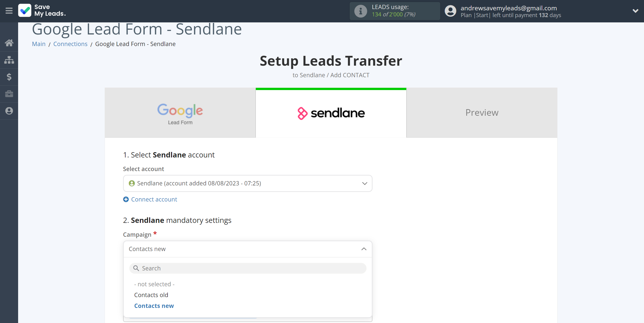The image size is (644, 323).
Task: Select Contacts old campaign option
Action: [x=151, y=295]
